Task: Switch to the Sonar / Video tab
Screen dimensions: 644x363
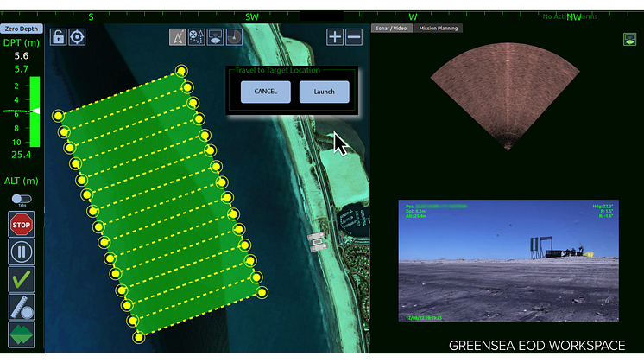Action: pos(391,28)
